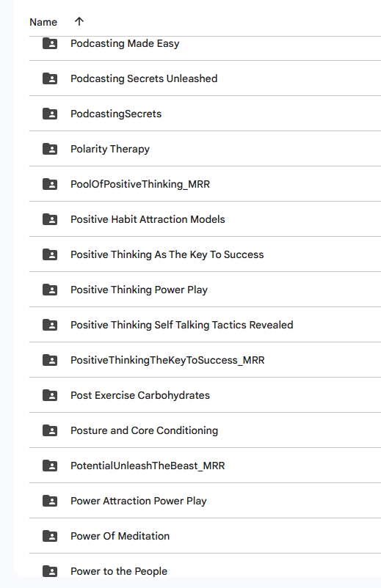This screenshot has height=588, width=381.
Task: Select Positive Thinking Self Talking Tactics Revealed
Action: 205,325
